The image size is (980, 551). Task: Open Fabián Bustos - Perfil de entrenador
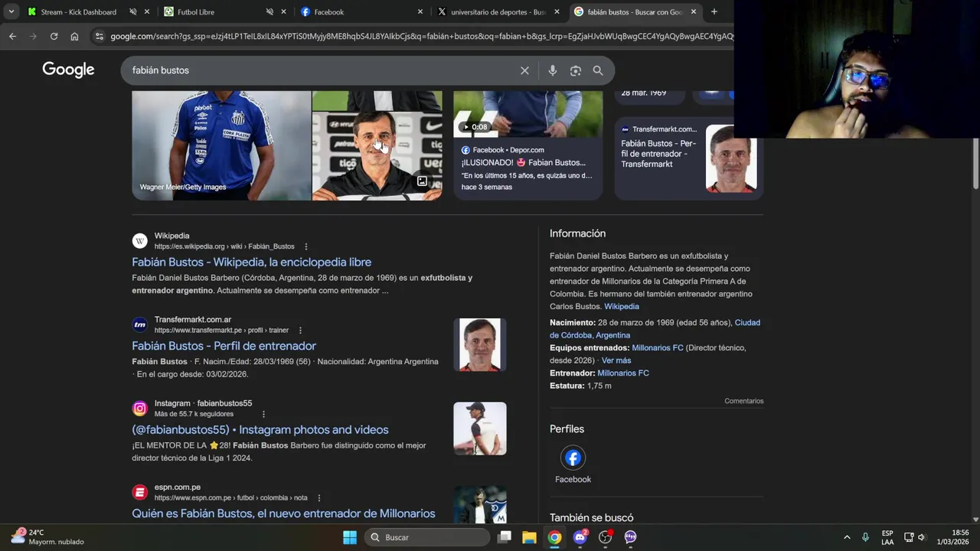224,346
